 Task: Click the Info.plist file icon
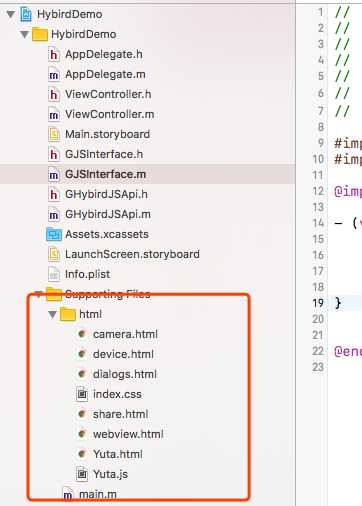coord(54,274)
